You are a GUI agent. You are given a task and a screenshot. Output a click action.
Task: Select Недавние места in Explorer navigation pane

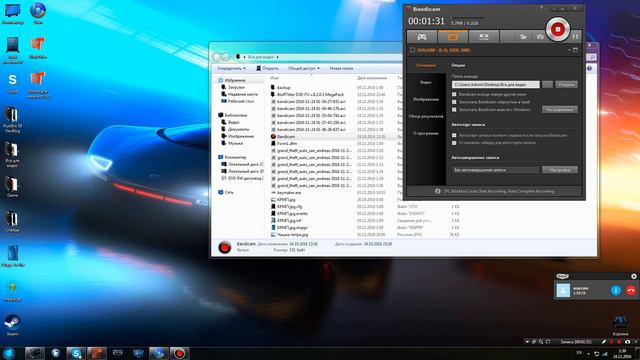tap(240, 94)
